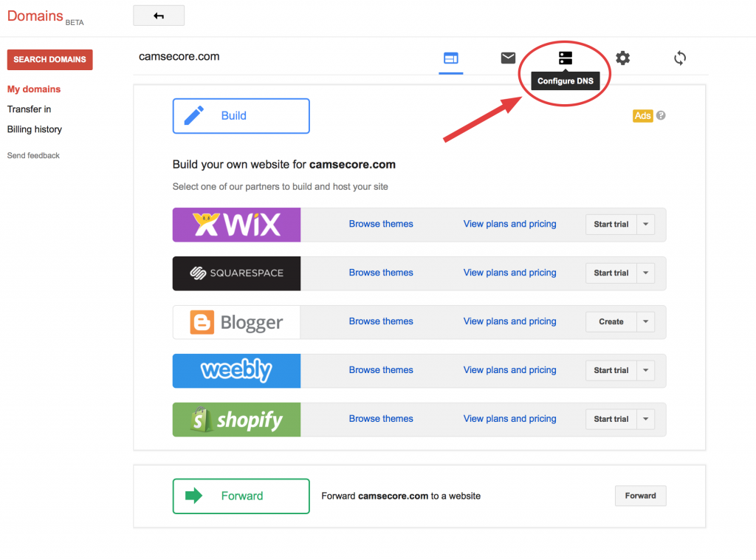
Task: Click the Domains logo in header
Action: [45, 17]
